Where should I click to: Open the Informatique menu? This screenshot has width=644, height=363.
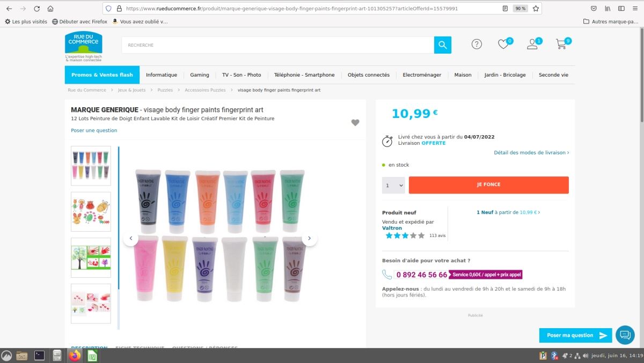pos(162,75)
